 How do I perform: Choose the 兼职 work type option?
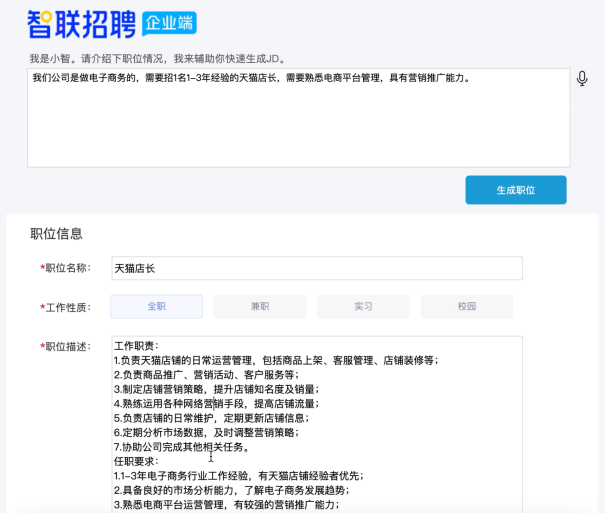point(259,306)
